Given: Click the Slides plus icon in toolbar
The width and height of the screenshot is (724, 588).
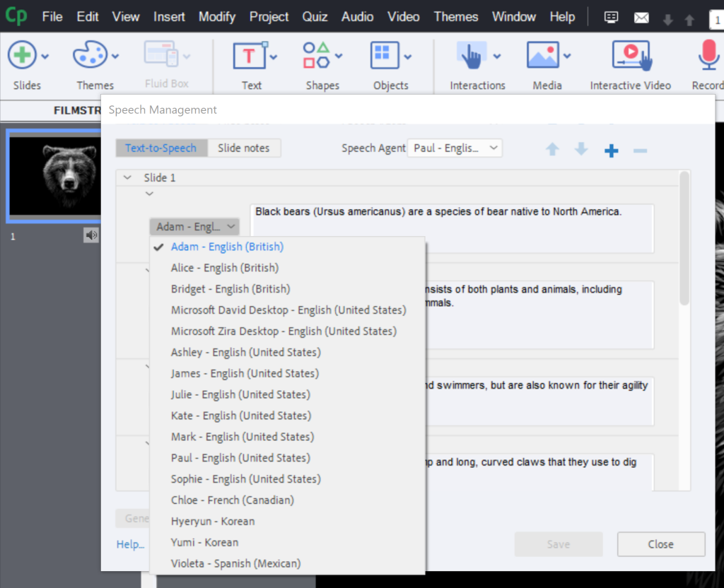Looking at the screenshot, I should point(22,56).
